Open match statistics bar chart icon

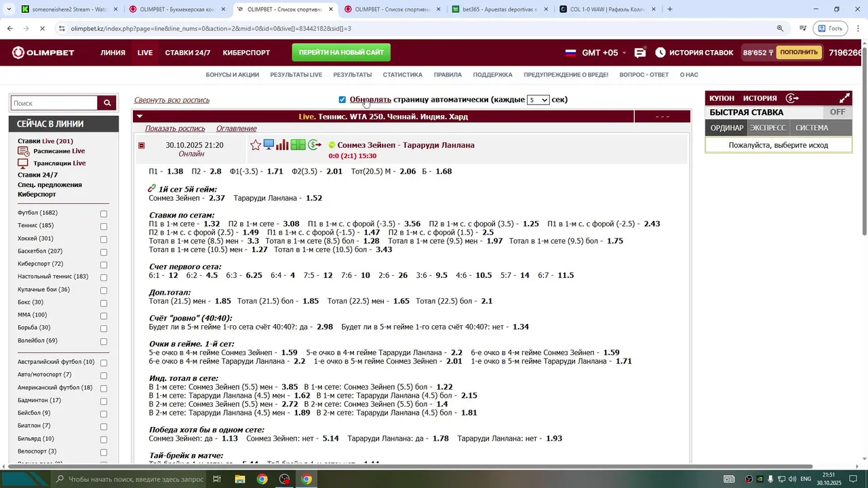[x=282, y=144]
